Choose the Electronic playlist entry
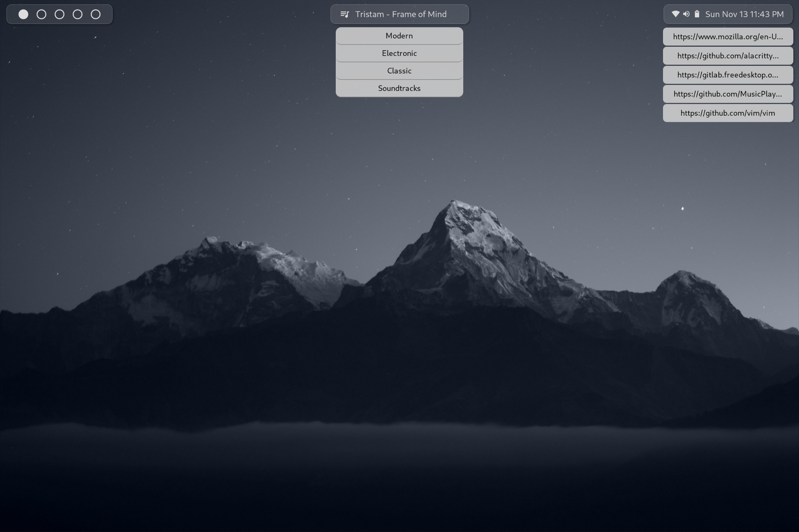Screen dimensions: 799x532 click(x=399, y=53)
